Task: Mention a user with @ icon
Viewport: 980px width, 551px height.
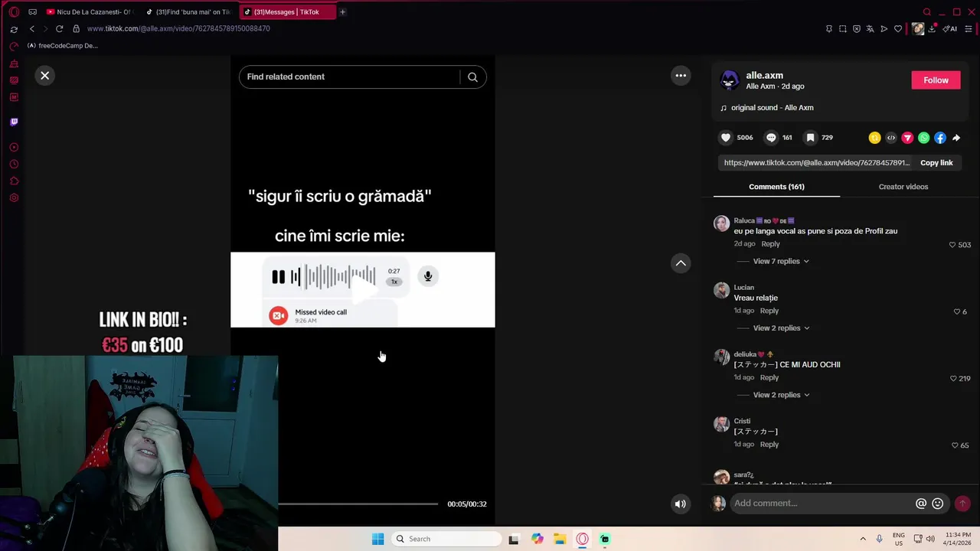Action: pyautogui.click(x=921, y=504)
